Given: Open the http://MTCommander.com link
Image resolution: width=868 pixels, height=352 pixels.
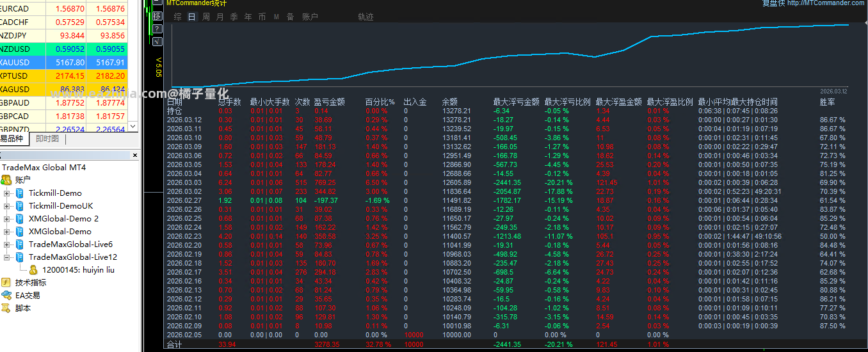Looking at the screenshot, I should 826,3.
